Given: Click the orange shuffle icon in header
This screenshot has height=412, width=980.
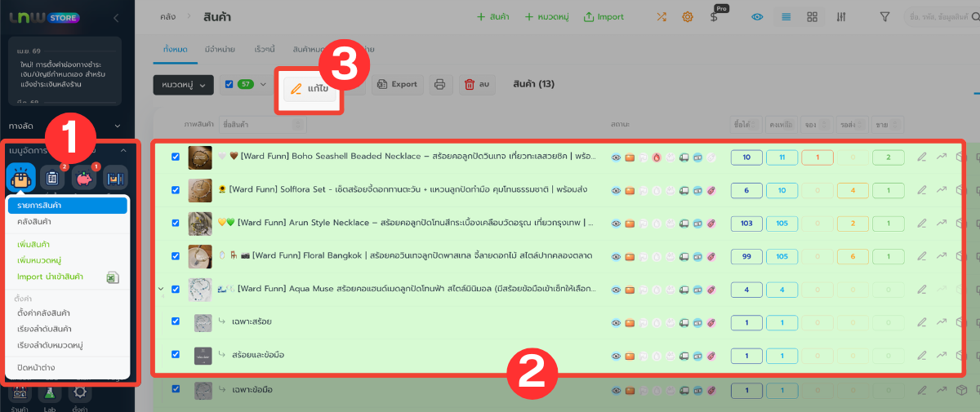Looking at the screenshot, I should coord(661,17).
